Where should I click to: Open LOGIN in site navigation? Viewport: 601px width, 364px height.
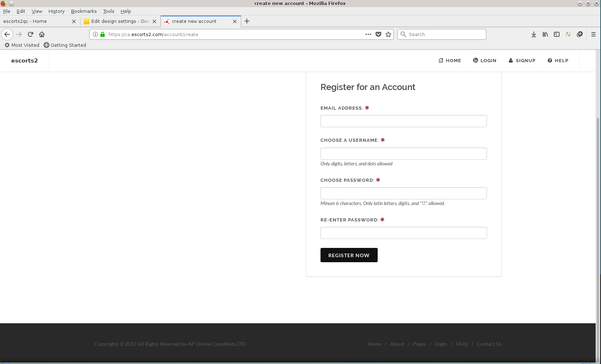[x=485, y=60]
